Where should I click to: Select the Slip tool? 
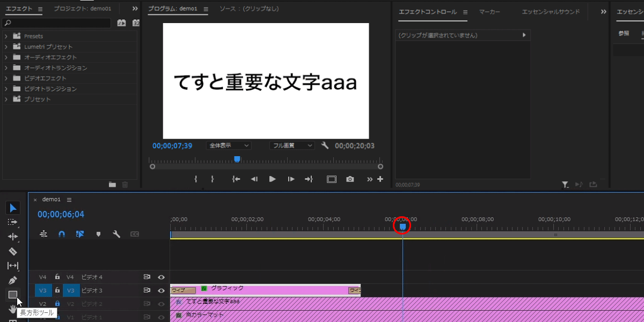click(13, 266)
